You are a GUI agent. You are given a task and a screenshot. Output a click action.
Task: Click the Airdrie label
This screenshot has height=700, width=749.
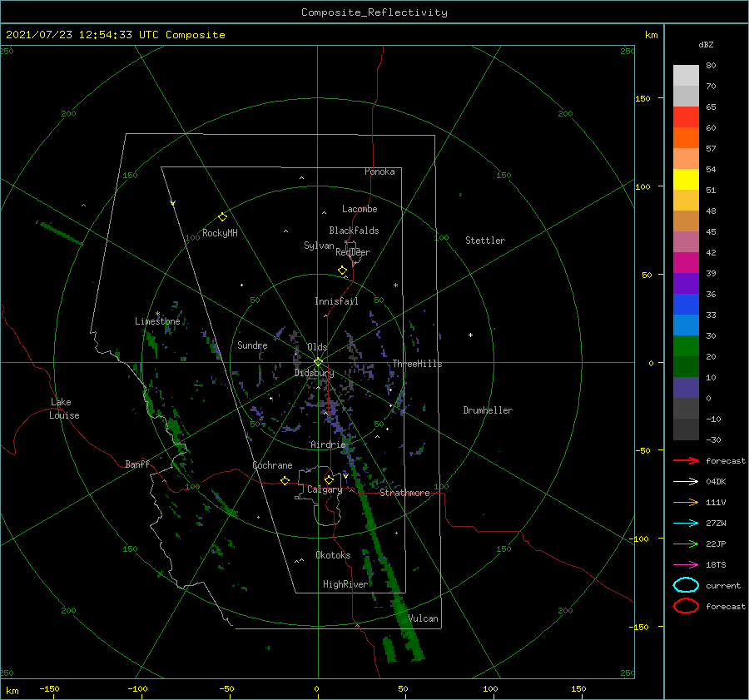(328, 444)
